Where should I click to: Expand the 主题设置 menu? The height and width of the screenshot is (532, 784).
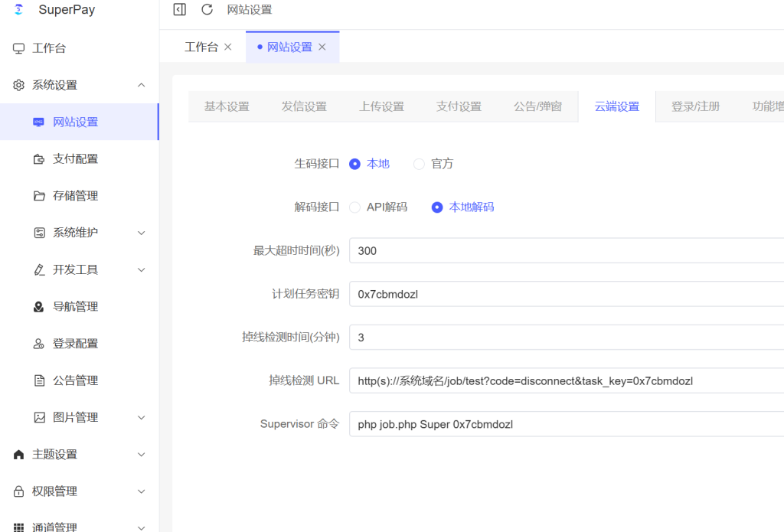click(x=141, y=455)
